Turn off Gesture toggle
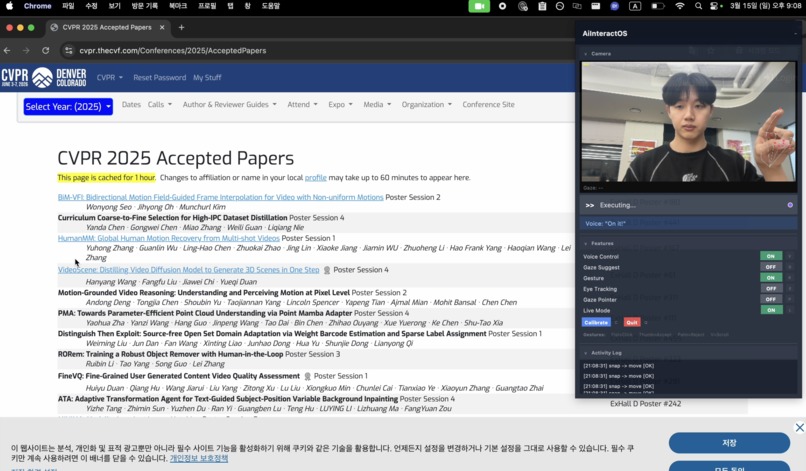The width and height of the screenshot is (806, 471). pos(771,278)
